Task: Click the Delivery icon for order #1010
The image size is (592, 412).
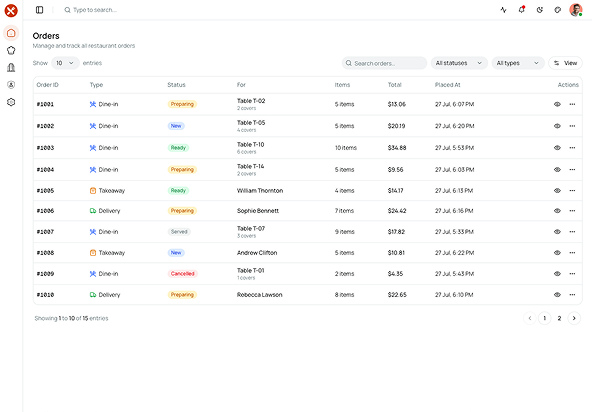Action: (x=92, y=295)
